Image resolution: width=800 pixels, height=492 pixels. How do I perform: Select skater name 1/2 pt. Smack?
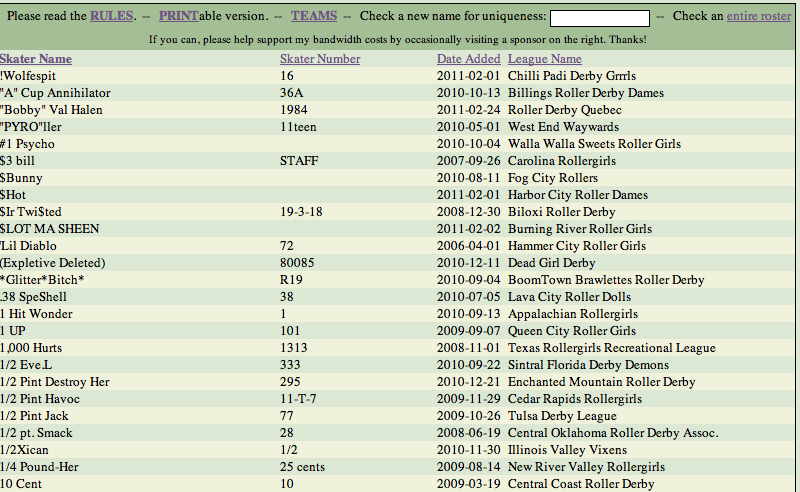pyautogui.click(x=36, y=433)
